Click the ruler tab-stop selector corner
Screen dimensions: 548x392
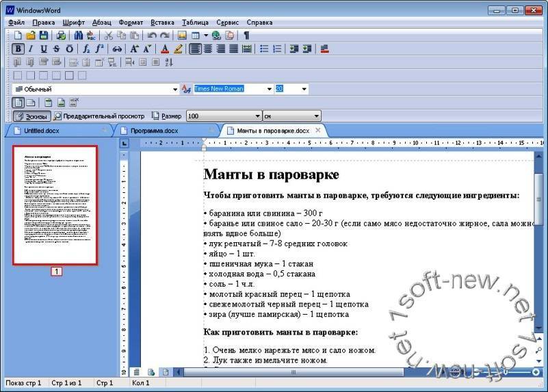124,143
